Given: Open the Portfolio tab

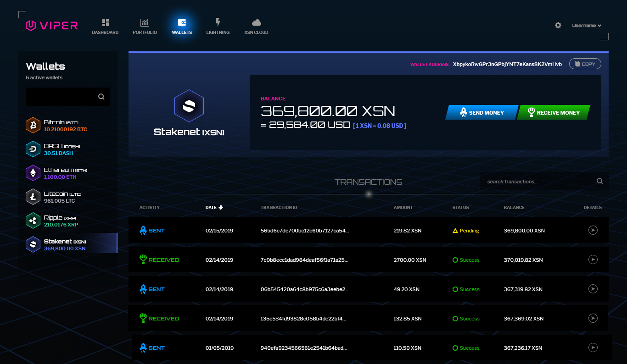Looking at the screenshot, I should coord(145,27).
